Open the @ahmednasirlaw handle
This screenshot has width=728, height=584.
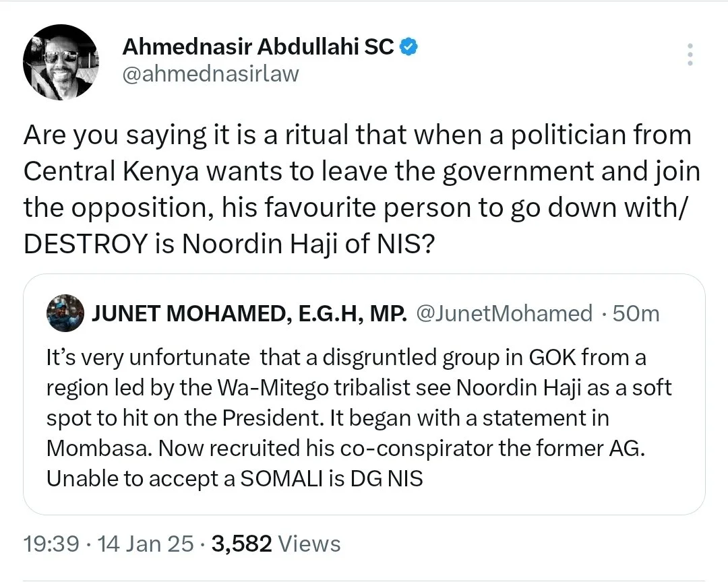coord(210,73)
